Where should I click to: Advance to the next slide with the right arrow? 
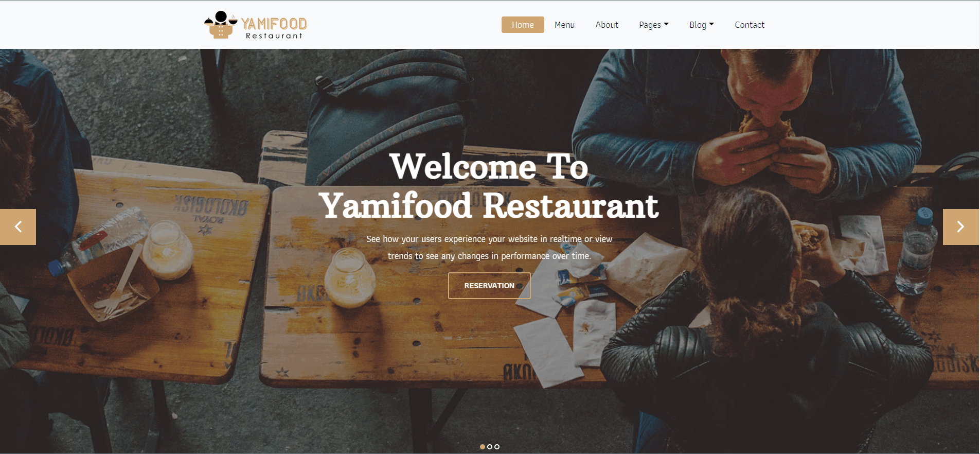[961, 227]
